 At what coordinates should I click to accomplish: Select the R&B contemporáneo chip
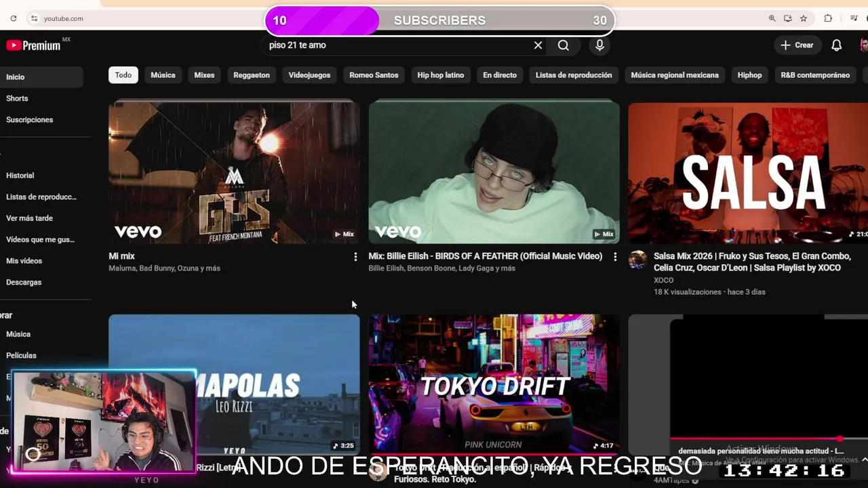815,75
